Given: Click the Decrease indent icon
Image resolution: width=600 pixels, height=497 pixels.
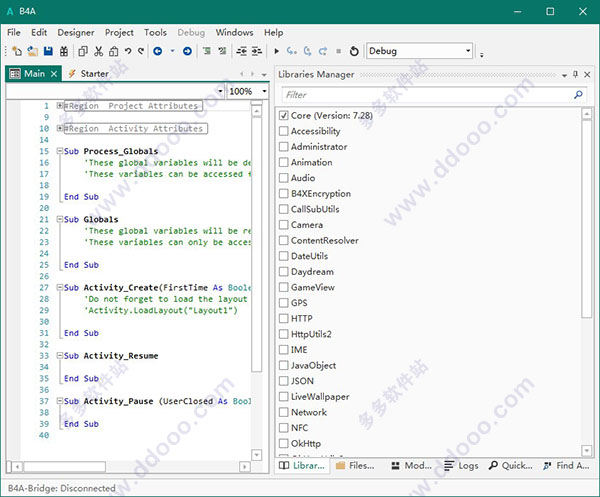Looking at the screenshot, I should coord(241,51).
